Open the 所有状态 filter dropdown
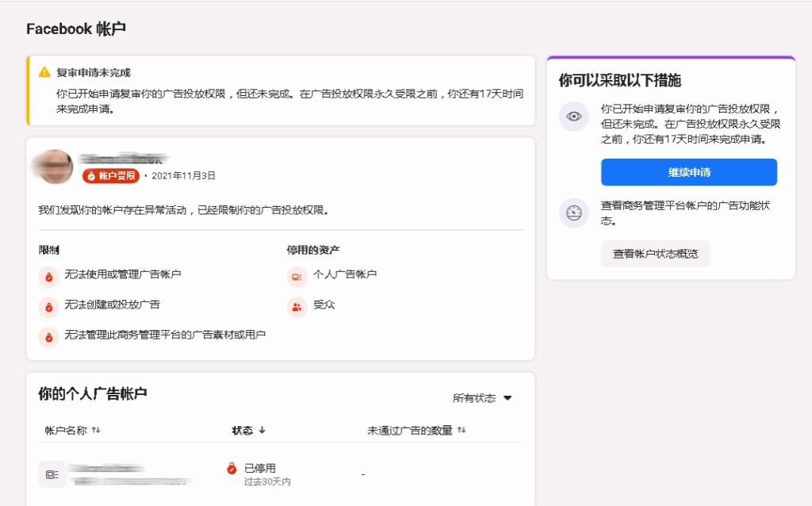This screenshot has height=506, width=812. (482, 398)
